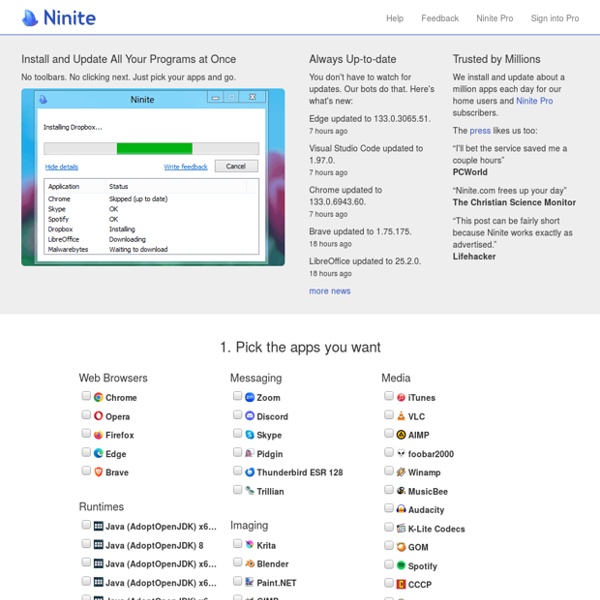This screenshot has height=600, width=600.
Task: Click the Blender icon
Action: click(249, 563)
